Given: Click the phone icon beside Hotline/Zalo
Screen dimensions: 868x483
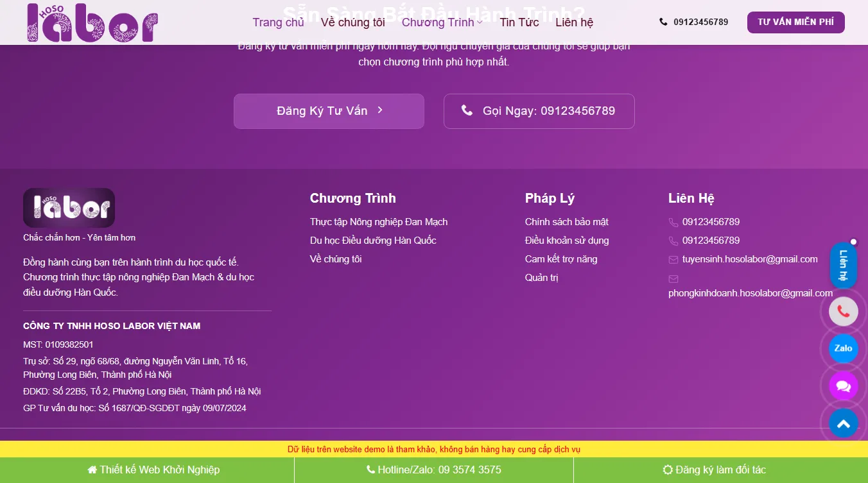Looking at the screenshot, I should click(x=370, y=470).
